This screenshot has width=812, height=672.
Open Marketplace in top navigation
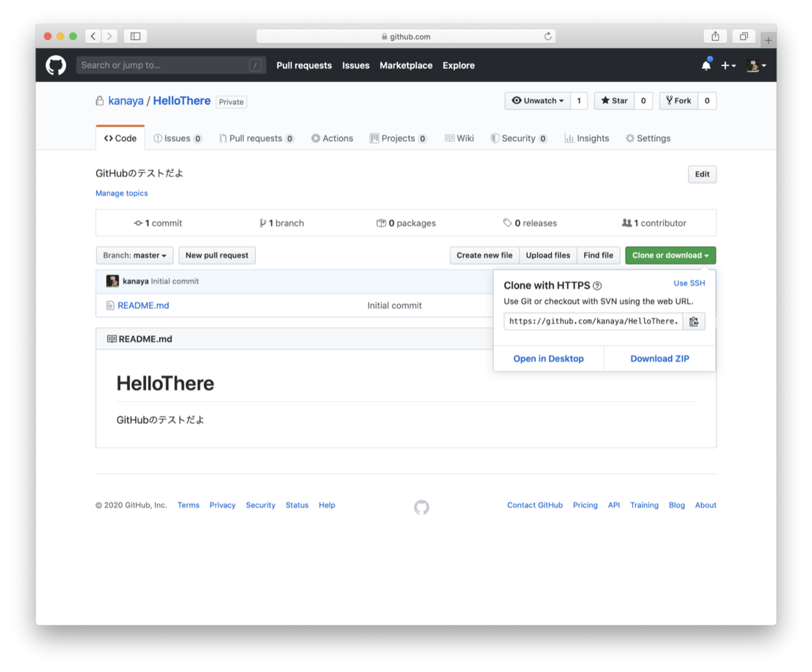[x=406, y=65]
